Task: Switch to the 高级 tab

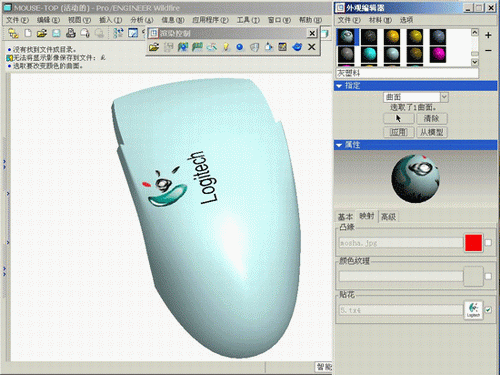Action: tap(388, 217)
